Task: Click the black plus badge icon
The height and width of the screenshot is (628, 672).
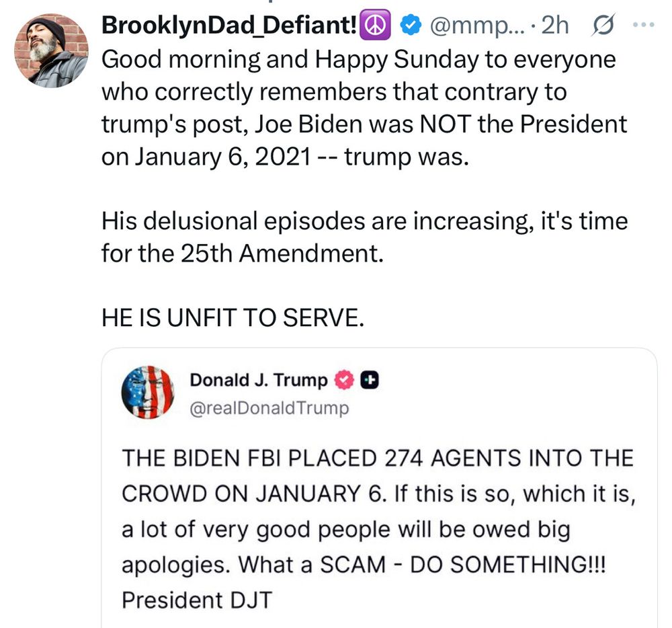Action: point(369,381)
